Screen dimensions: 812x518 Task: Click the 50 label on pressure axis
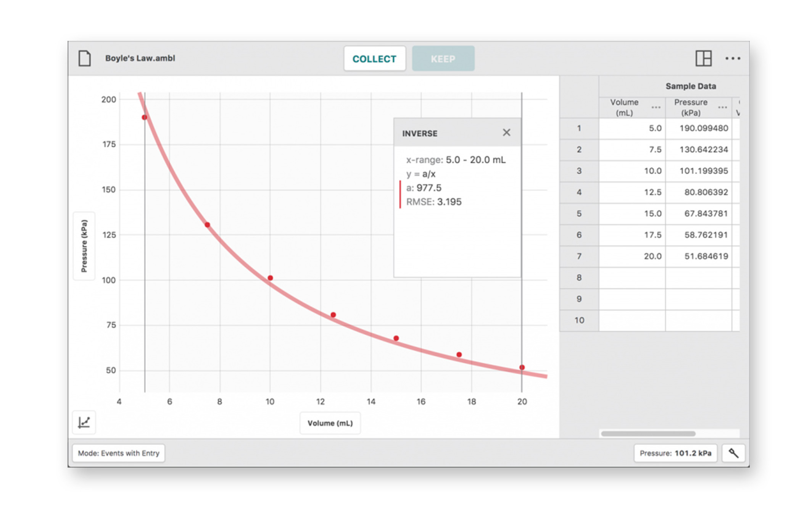[111, 371]
